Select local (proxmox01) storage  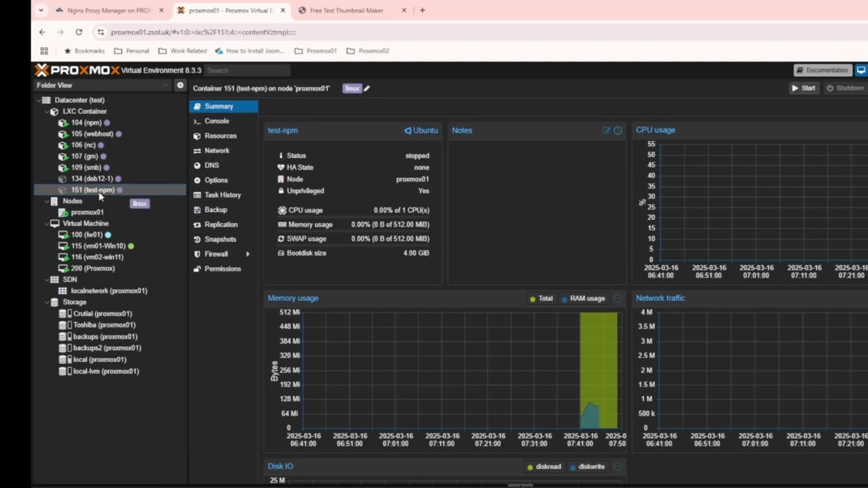coord(100,360)
